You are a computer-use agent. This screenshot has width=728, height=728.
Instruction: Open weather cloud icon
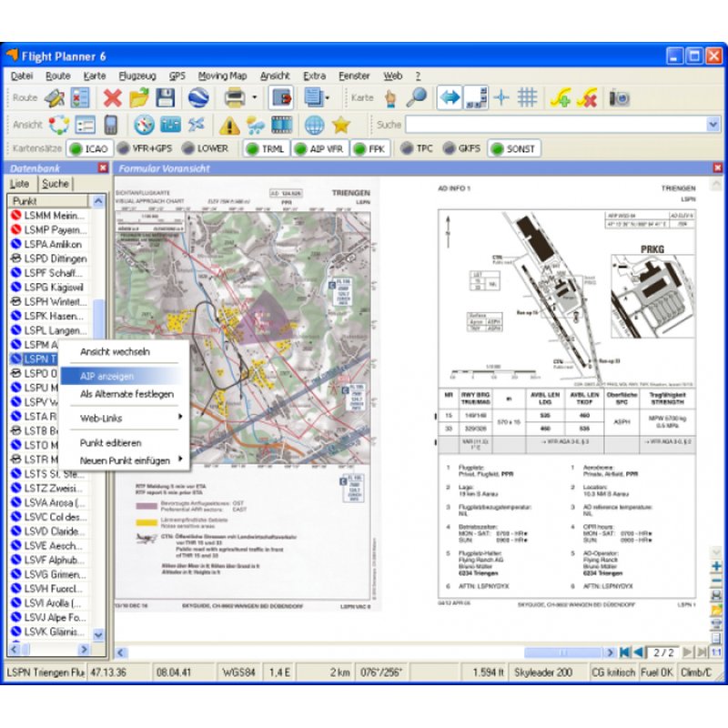(256, 125)
